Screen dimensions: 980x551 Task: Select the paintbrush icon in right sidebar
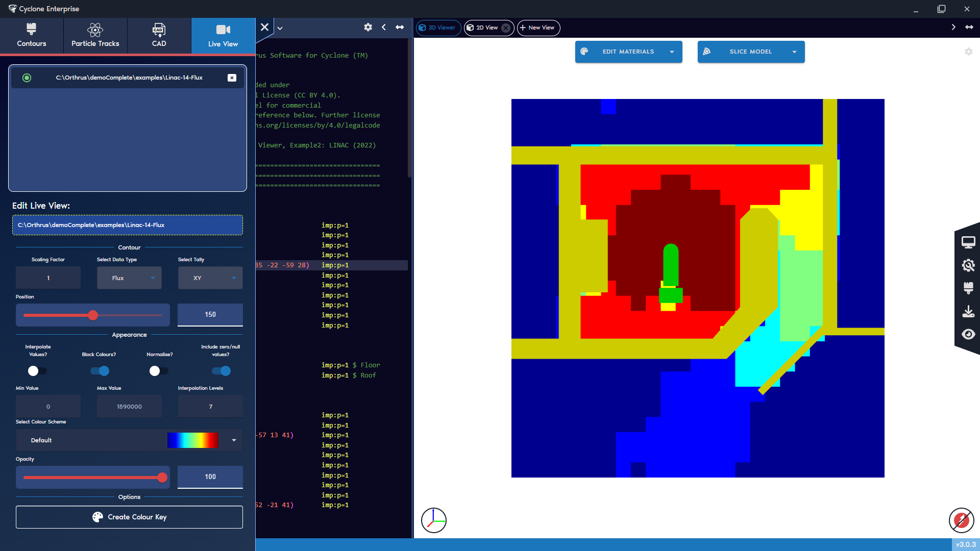(969, 288)
